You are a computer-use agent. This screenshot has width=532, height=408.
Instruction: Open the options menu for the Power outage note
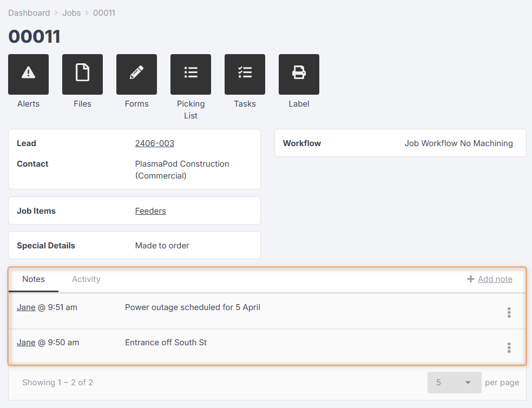pos(509,312)
